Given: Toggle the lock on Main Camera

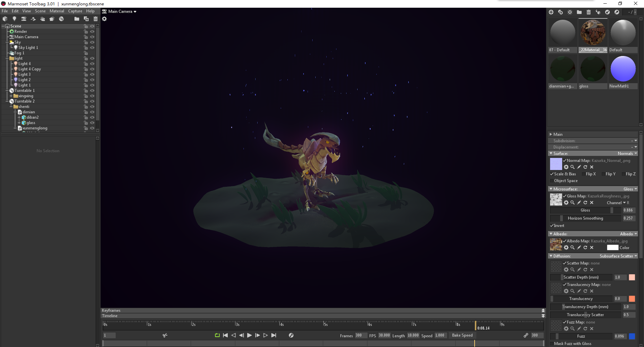Looking at the screenshot, I should tap(86, 37).
